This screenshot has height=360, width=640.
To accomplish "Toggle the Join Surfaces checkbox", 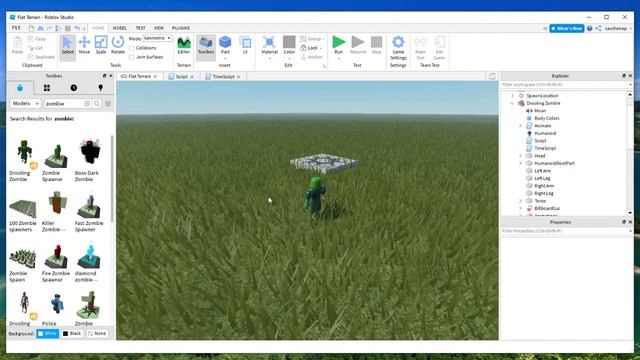I will coord(131,57).
